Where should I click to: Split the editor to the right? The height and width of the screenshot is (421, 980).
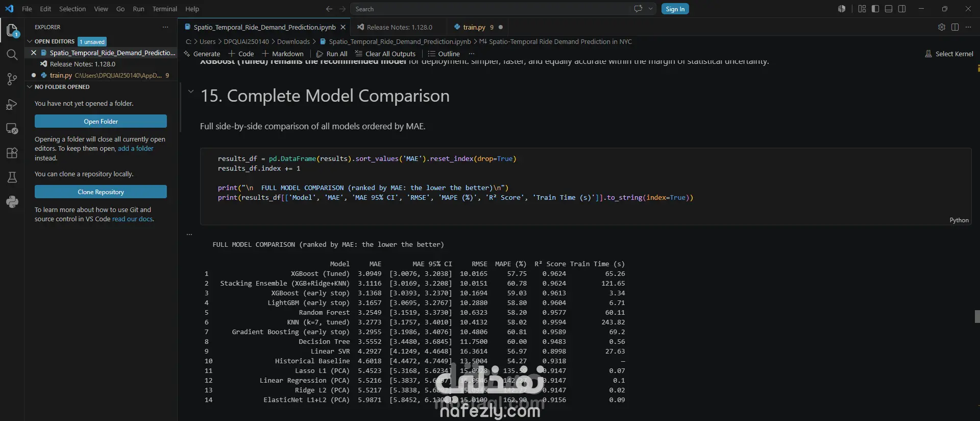955,27
